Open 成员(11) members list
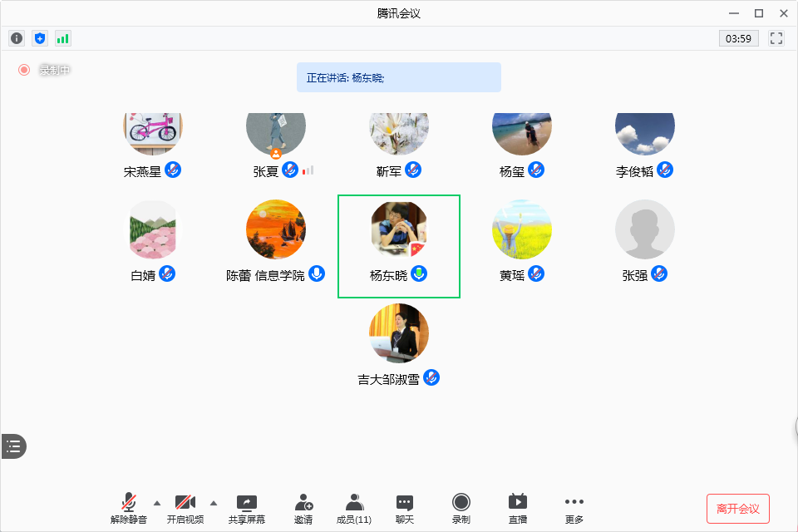This screenshot has height=532, width=798. tap(354, 508)
